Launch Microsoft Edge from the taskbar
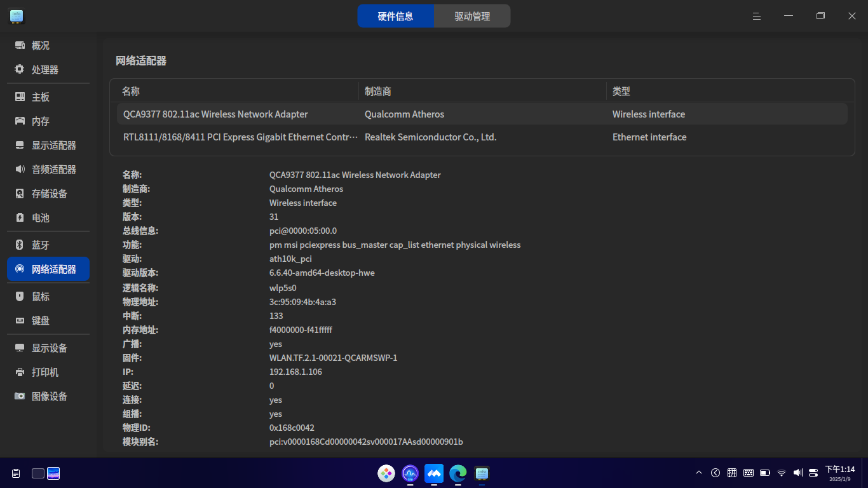The height and width of the screenshot is (488, 868). (x=458, y=473)
